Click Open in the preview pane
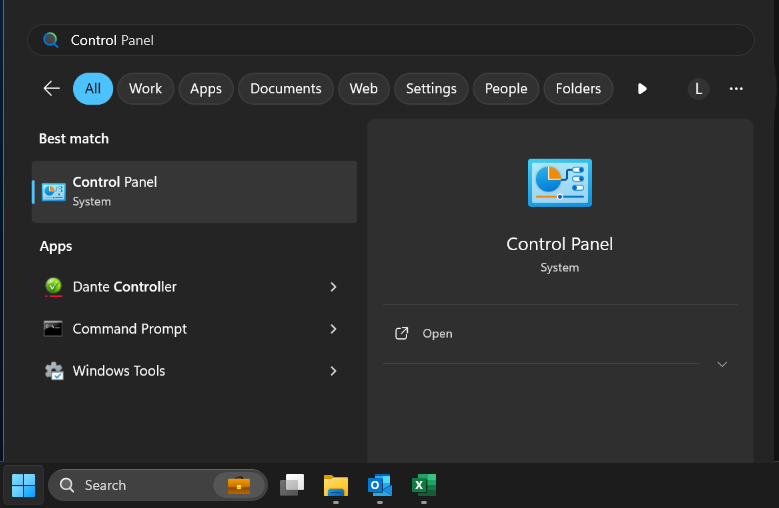 [x=437, y=334]
